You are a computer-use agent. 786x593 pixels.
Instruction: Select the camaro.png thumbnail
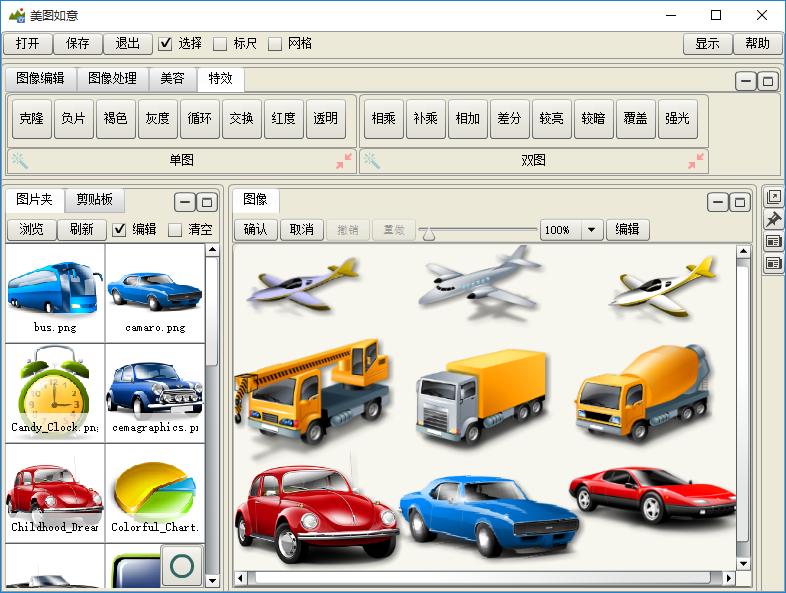(x=155, y=293)
